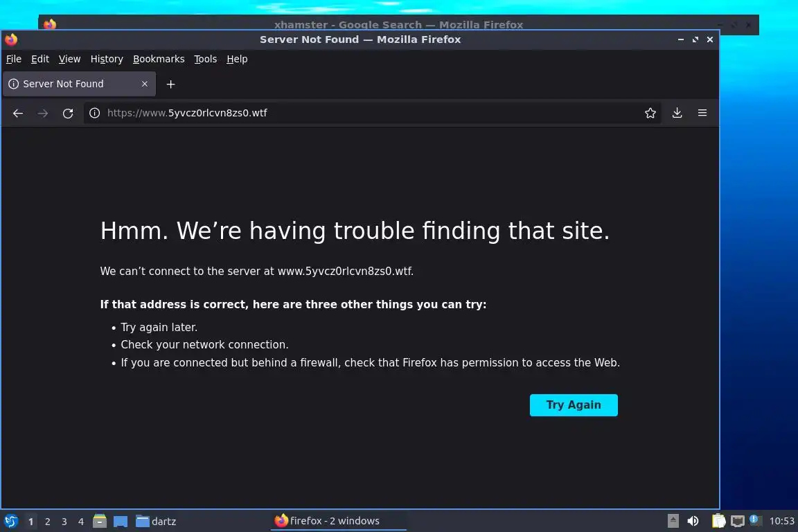Click the 'We can't connect to the server' line
Viewport: 798px width, 532px height.
click(256, 272)
